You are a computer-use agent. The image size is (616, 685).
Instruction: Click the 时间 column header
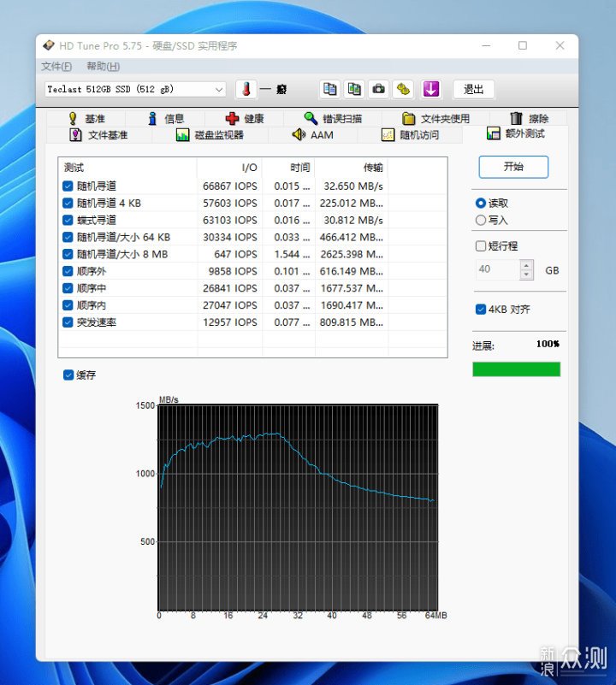click(x=288, y=168)
